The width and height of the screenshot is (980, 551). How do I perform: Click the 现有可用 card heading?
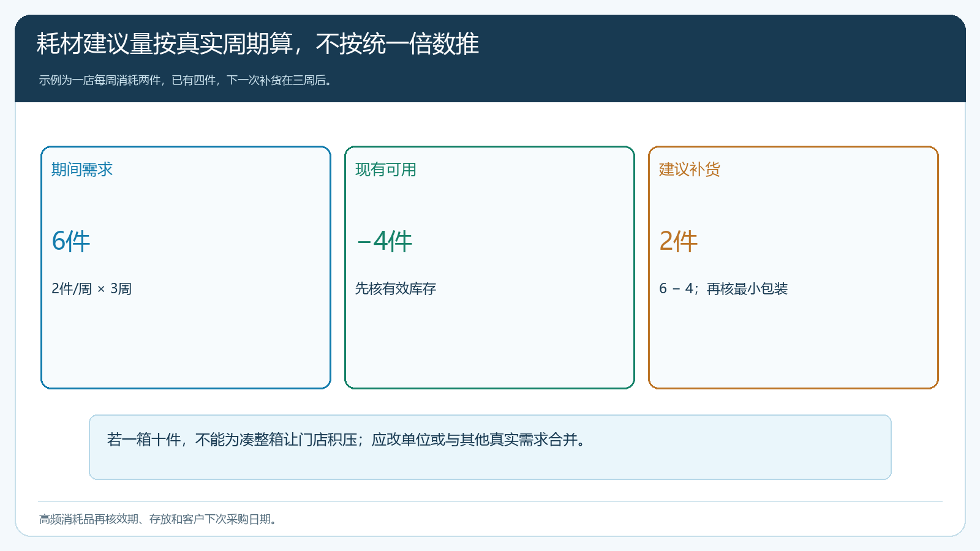pyautogui.click(x=386, y=170)
